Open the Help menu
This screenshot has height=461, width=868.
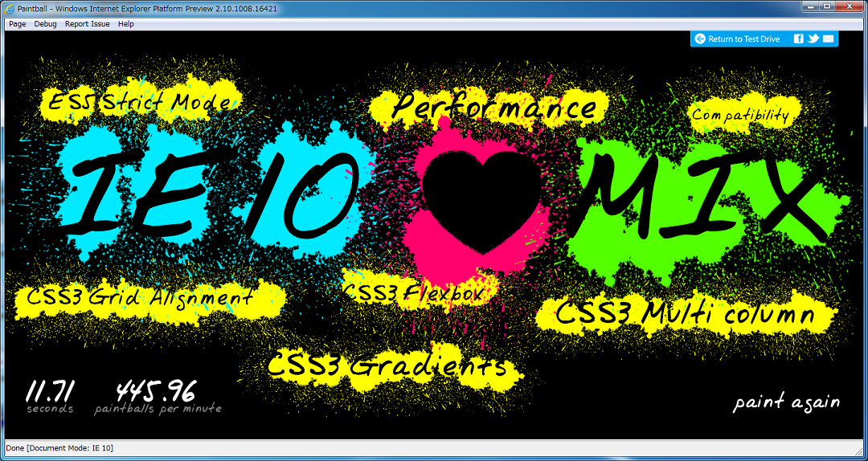tap(126, 24)
